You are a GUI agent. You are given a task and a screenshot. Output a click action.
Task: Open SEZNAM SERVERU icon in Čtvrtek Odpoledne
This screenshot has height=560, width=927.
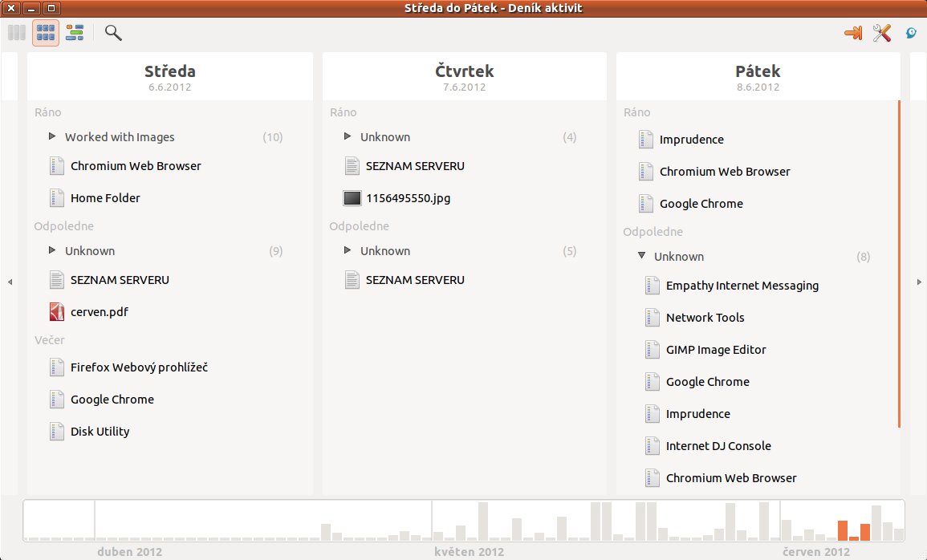[352, 280]
